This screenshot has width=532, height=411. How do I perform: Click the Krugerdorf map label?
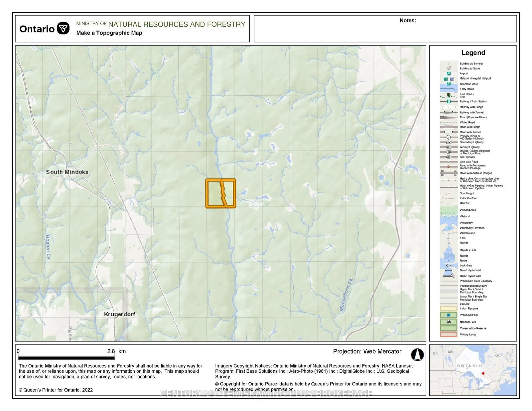tap(119, 314)
